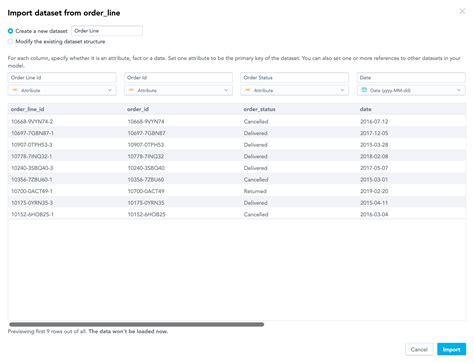Click the order_id cell 10700-0ACT49
Image resolution: width=474 pixels, height=363 pixels.
click(146, 191)
